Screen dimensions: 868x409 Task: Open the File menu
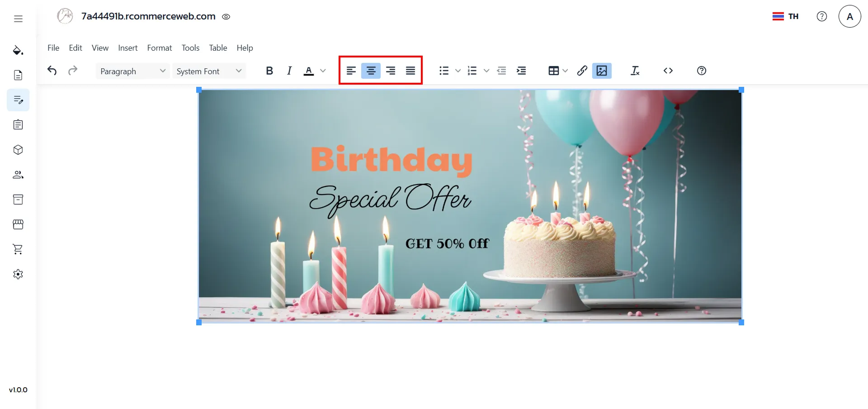tap(53, 48)
